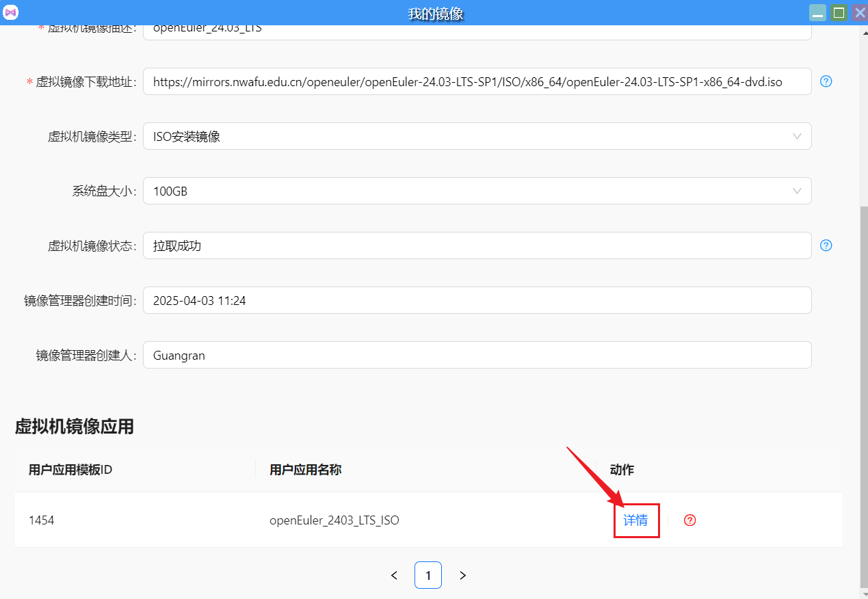
Task: Open 详情 link for openEuler_2403_LTS_ISO
Action: (635, 520)
